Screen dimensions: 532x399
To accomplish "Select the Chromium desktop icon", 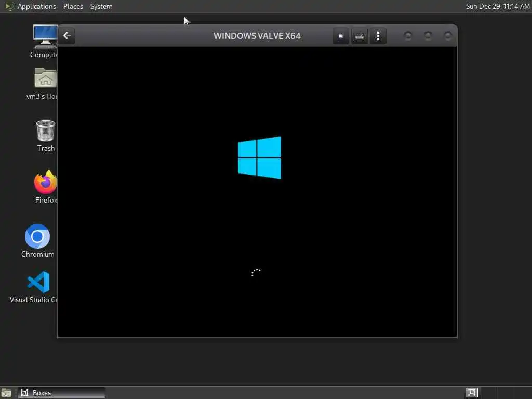I will 37,241.
